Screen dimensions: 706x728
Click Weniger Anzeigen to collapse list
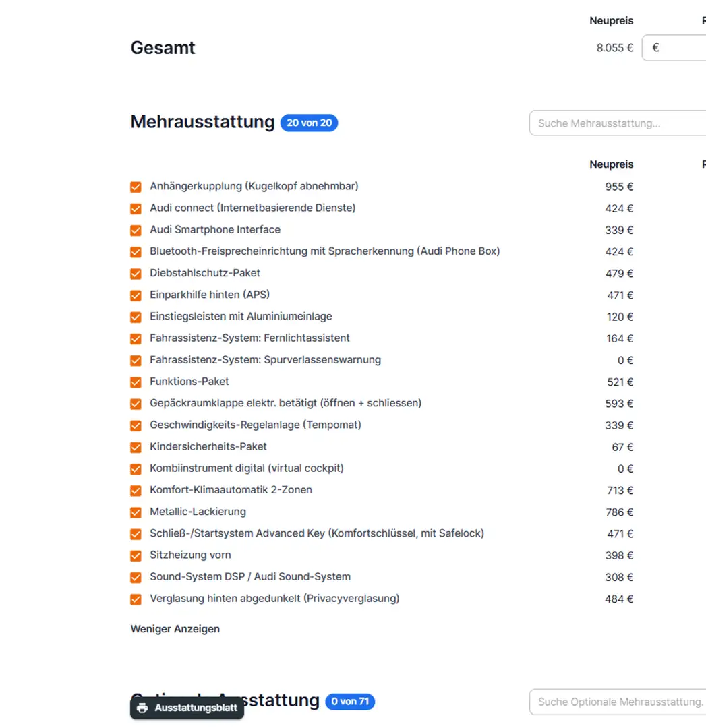pos(175,629)
